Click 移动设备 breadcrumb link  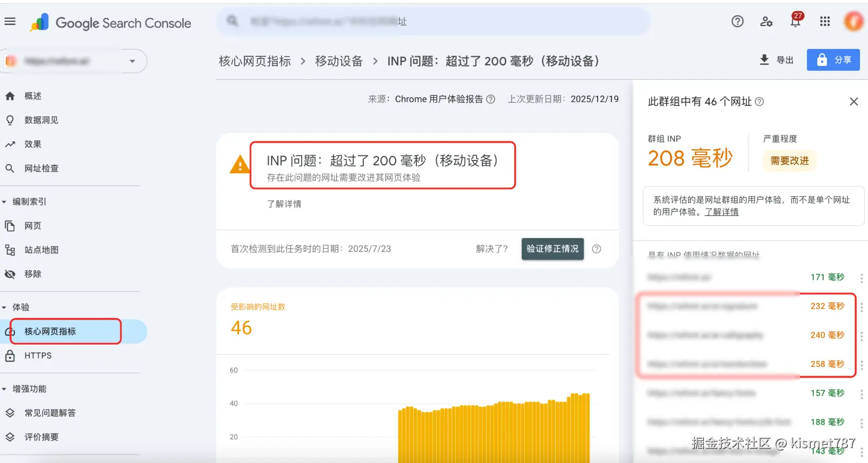tap(339, 61)
